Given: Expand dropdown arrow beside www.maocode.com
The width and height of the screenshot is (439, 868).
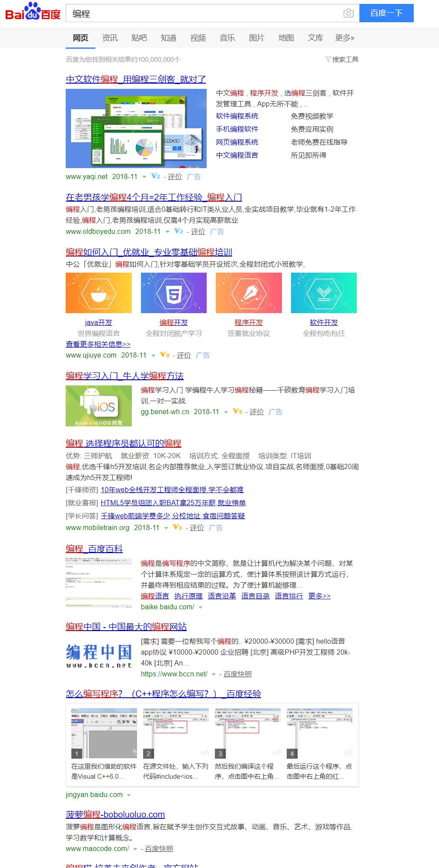Looking at the screenshot, I should 135,849.
